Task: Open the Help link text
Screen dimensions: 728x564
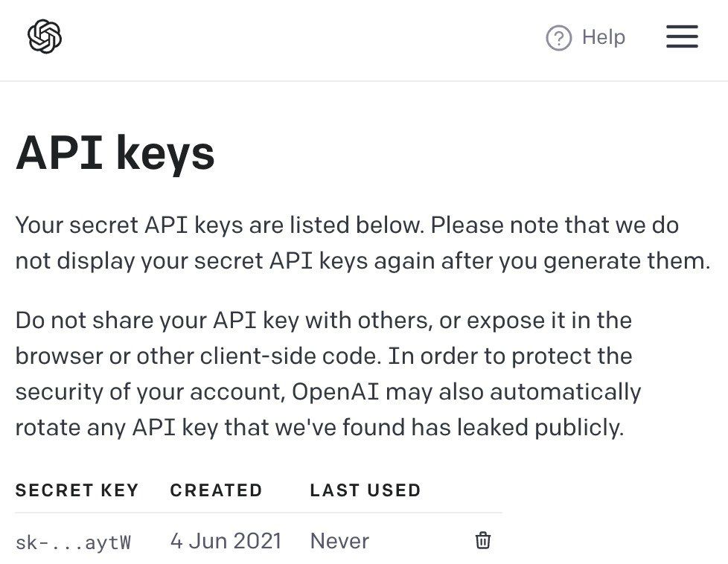Action: click(x=603, y=37)
